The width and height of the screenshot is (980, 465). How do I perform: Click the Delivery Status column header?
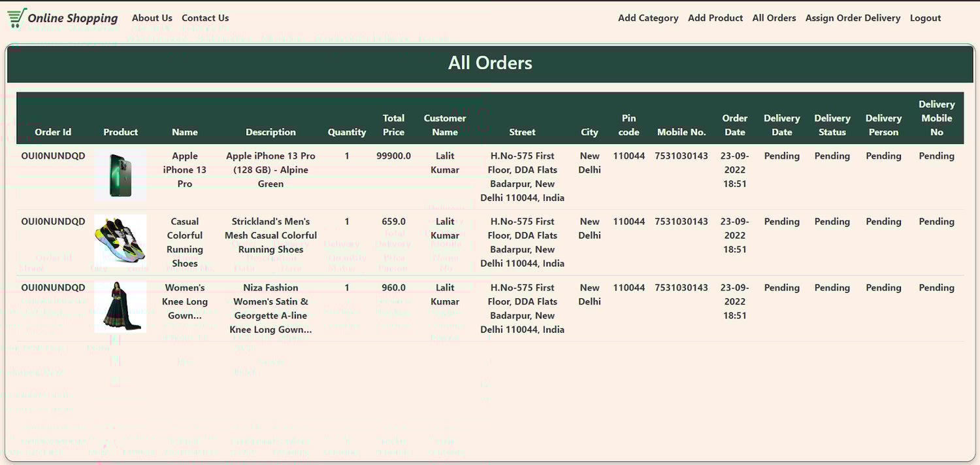[832, 125]
